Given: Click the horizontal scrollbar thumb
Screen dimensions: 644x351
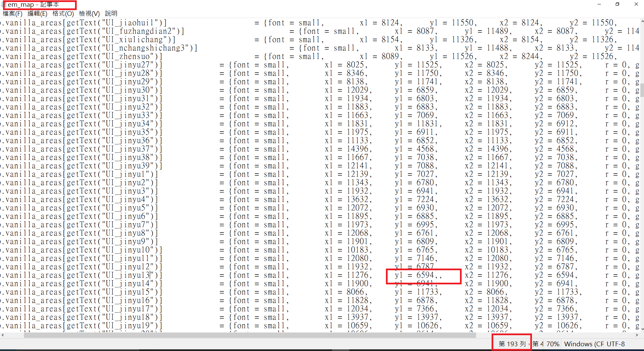Looking at the screenshot, I should pos(250,335).
